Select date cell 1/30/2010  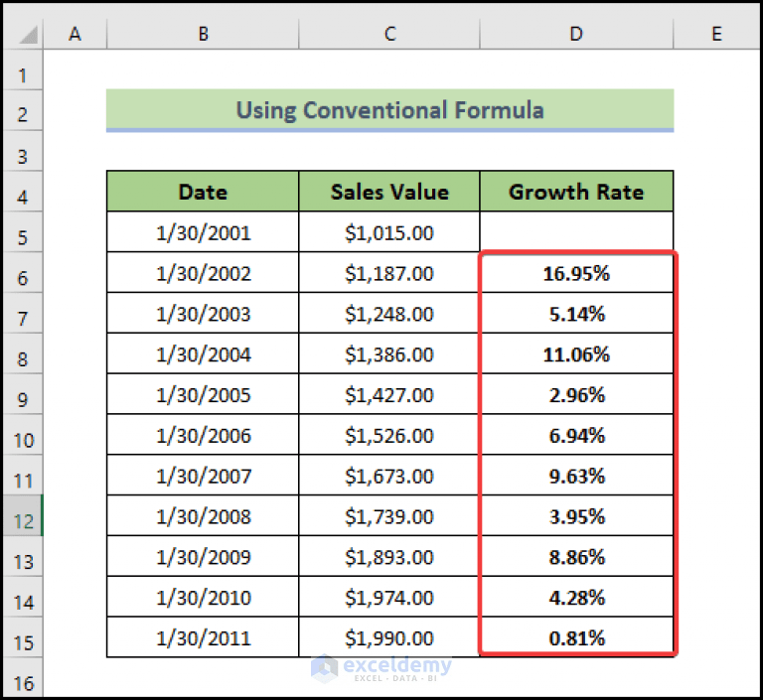pyautogui.click(x=203, y=597)
